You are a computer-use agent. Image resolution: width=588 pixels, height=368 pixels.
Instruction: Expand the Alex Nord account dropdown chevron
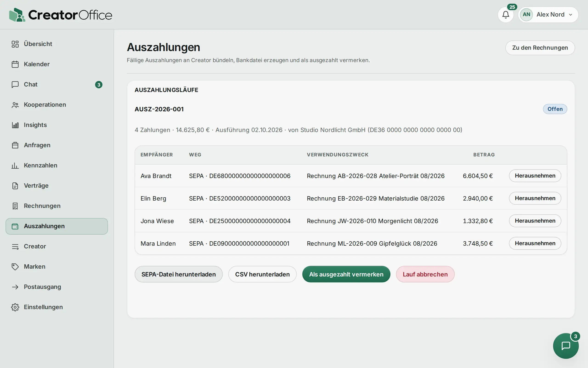point(571,14)
